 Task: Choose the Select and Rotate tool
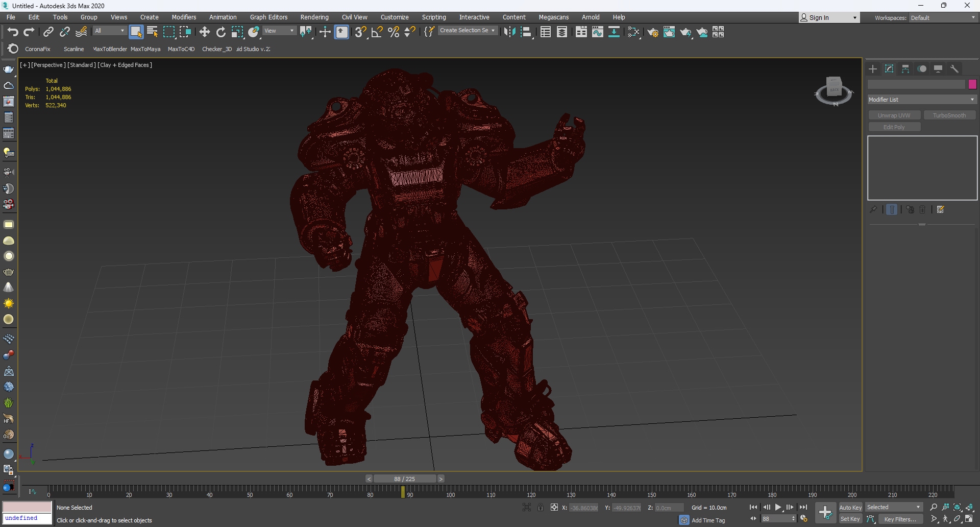pos(221,32)
